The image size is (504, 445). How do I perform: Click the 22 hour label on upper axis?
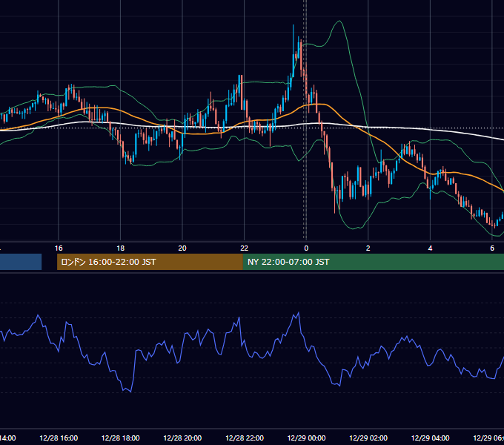245,248
